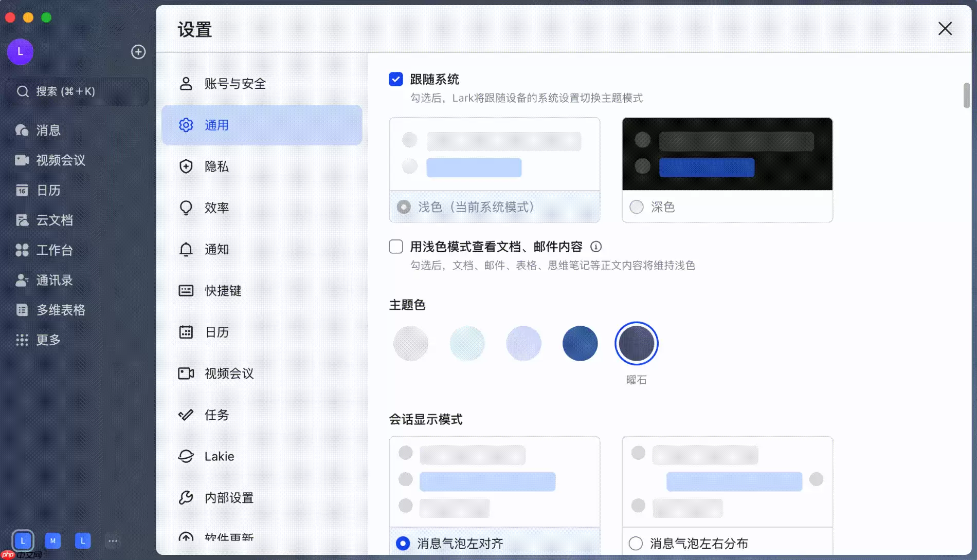This screenshot has height=560, width=977.
Task: Click the plus button to add workspace
Action: 138,51
